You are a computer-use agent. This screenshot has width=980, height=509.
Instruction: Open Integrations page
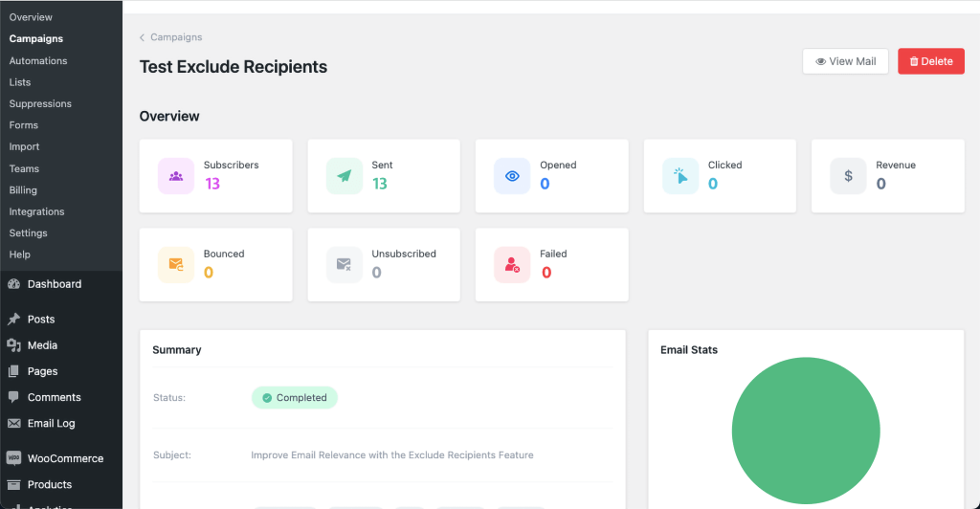pos(37,211)
